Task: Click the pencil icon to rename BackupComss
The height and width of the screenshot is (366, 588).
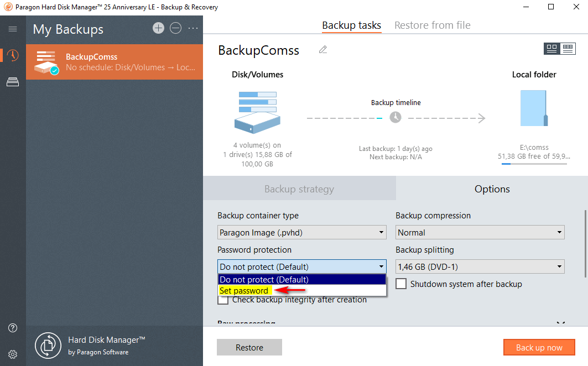Action: pos(323,50)
